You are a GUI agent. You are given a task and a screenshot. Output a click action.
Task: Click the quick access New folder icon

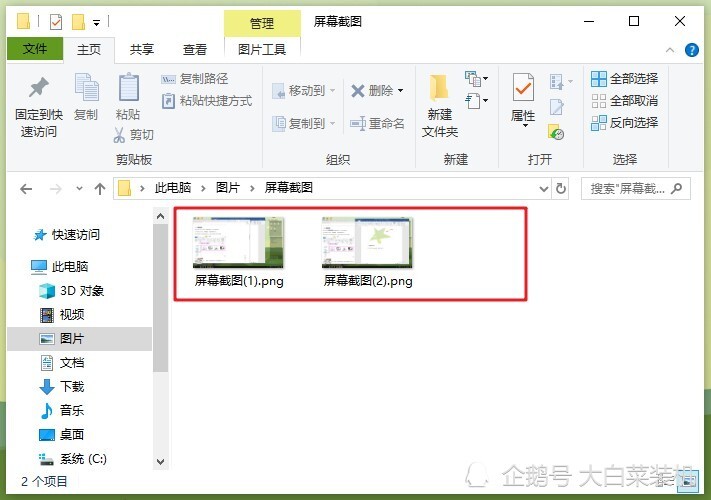pyautogui.click(x=78, y=21)
